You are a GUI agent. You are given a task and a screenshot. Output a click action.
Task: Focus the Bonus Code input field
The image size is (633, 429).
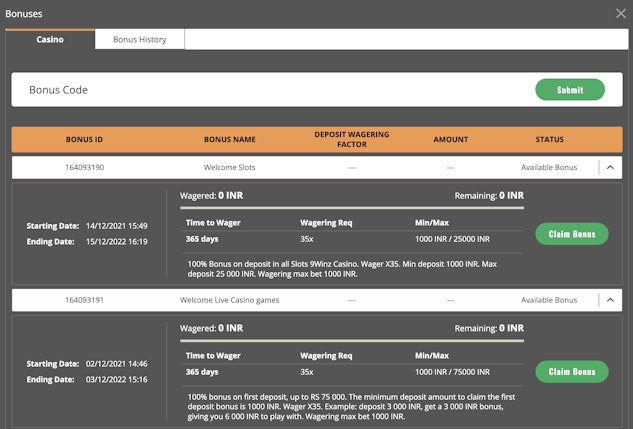click(270, 90)
